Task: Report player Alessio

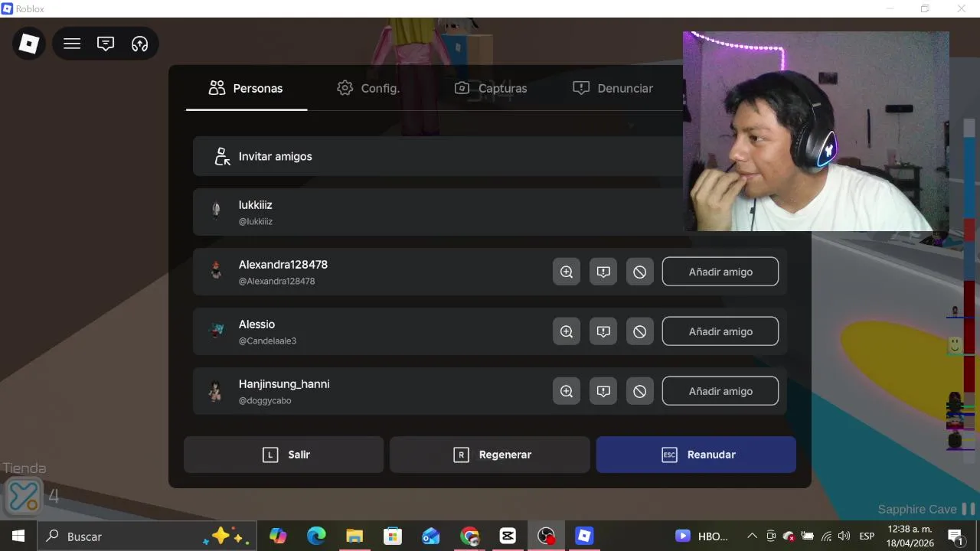Action: click(x=603, y=331)
